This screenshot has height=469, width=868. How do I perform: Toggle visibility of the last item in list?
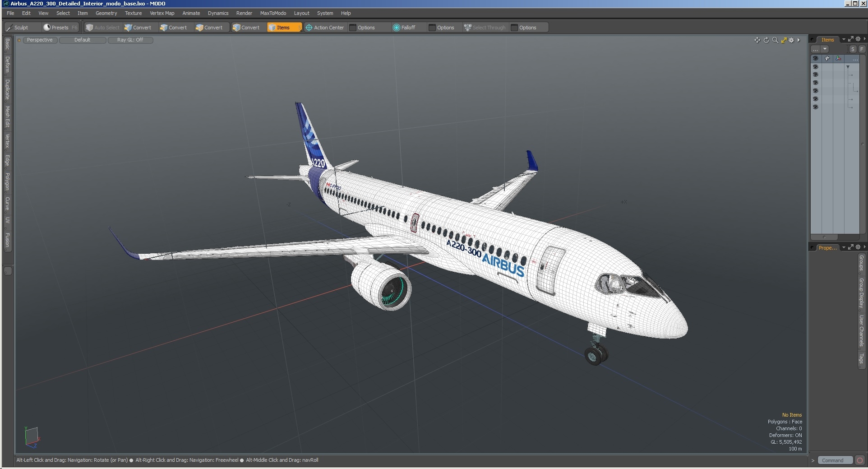pyautogui.click(x=816, y=107)
